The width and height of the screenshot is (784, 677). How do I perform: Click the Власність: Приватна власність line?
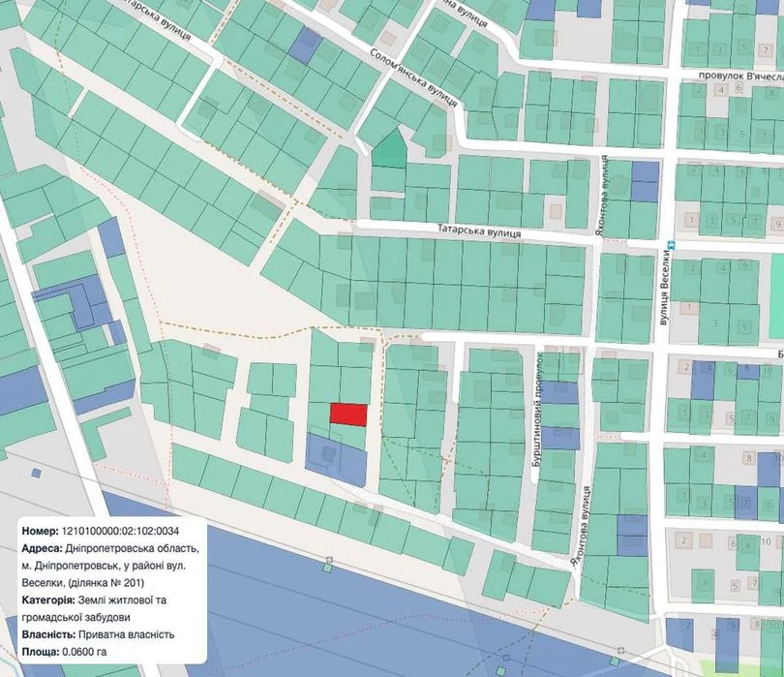(x=98, y=634)
